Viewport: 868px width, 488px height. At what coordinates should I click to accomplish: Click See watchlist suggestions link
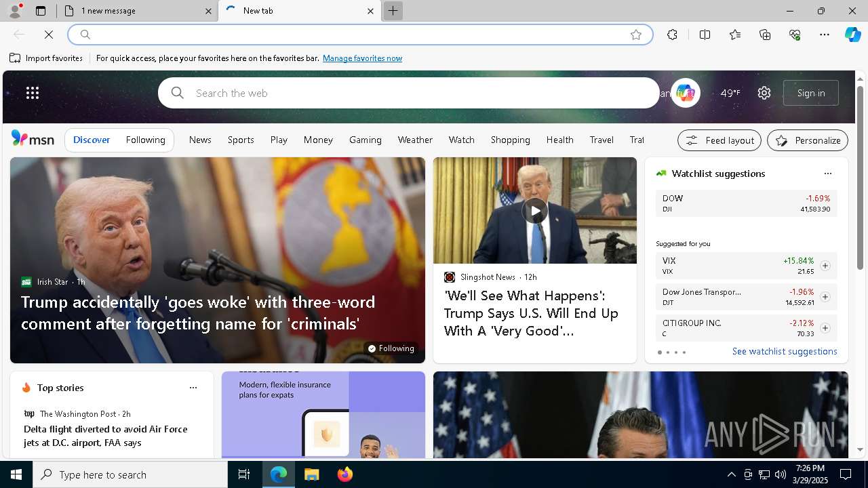(785, 351)
